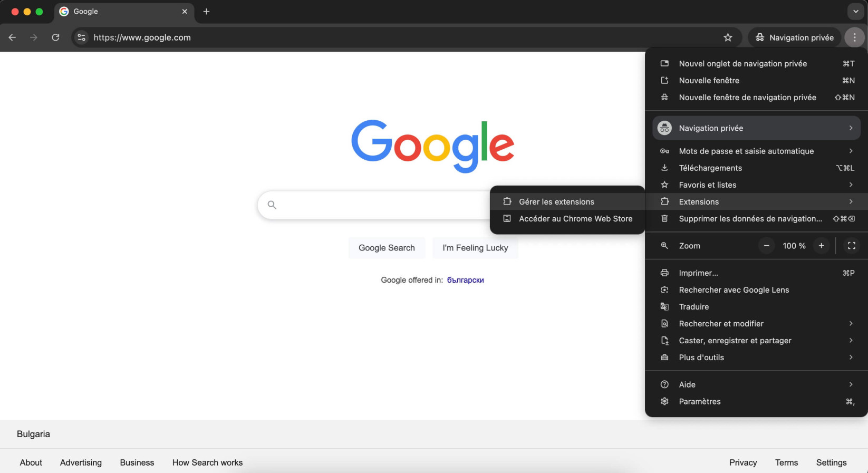
Task: Click the back navigation arrow
Action: pos(12,37)
